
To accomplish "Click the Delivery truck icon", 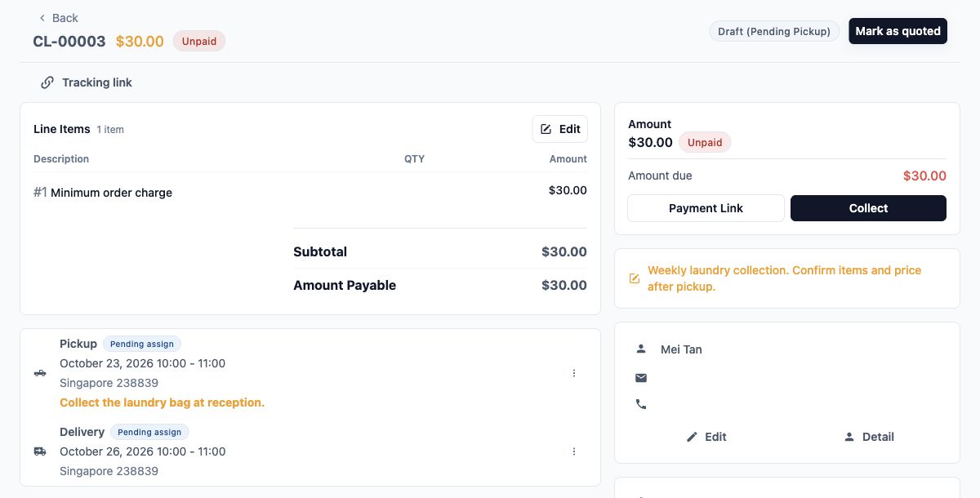I will pos(40,451).
